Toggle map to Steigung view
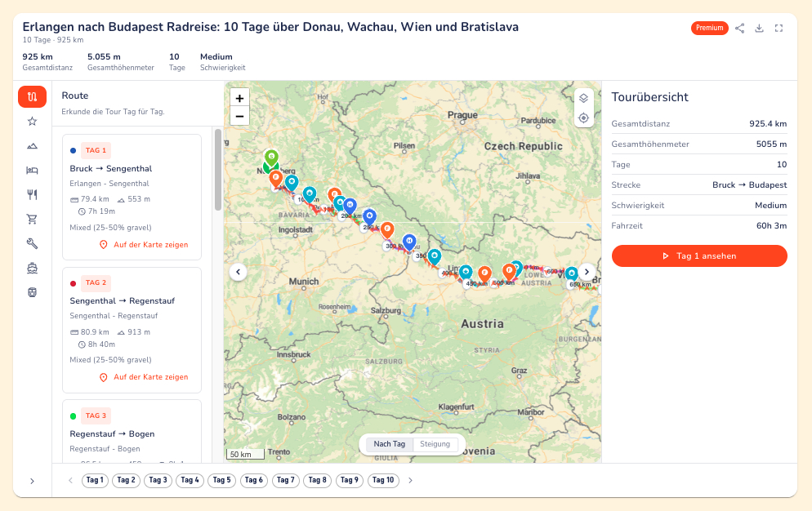 tap(435, 444)
